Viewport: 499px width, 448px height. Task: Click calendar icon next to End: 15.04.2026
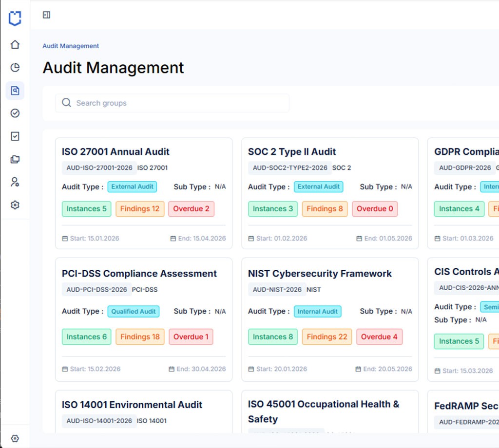[173, 239]
